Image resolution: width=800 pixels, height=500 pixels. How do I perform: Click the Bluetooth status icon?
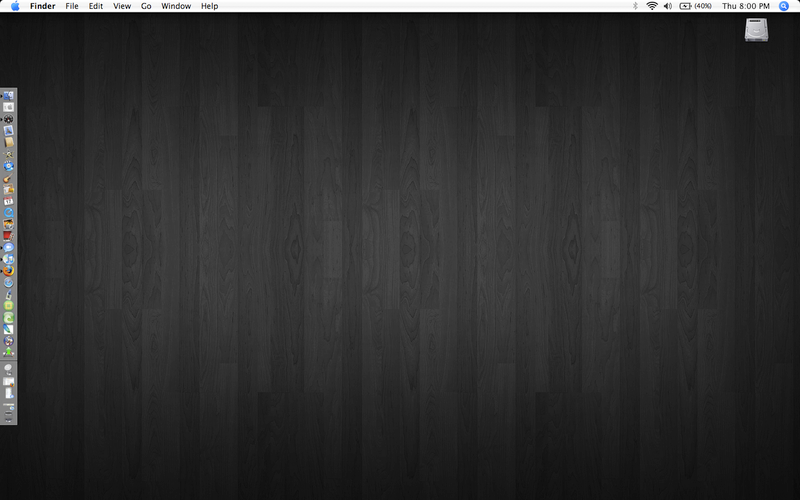[635, 6]
